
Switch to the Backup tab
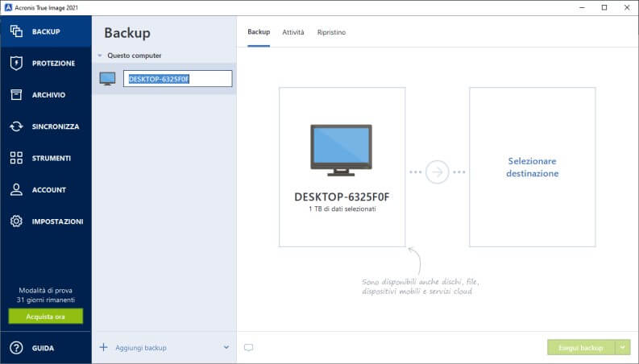tap(259, 31)
